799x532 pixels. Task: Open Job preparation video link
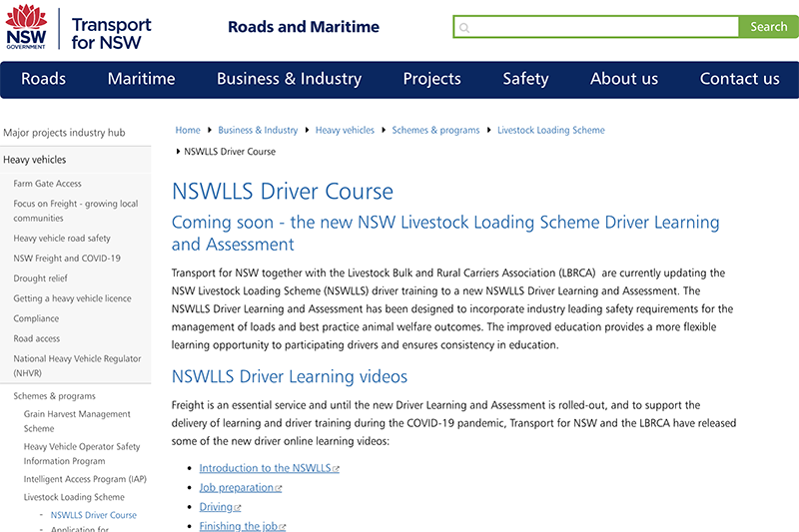point(237,488)
